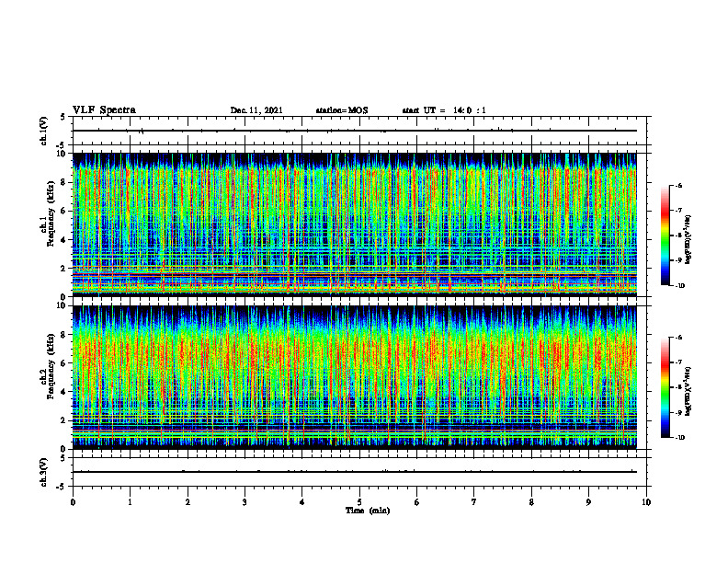
Task: Click the ch.3 voltage waveform trace
Action: point(355,472)
